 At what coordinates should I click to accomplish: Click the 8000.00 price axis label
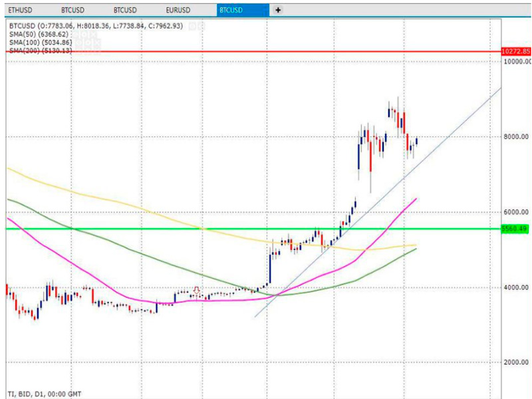pos(516,137)
